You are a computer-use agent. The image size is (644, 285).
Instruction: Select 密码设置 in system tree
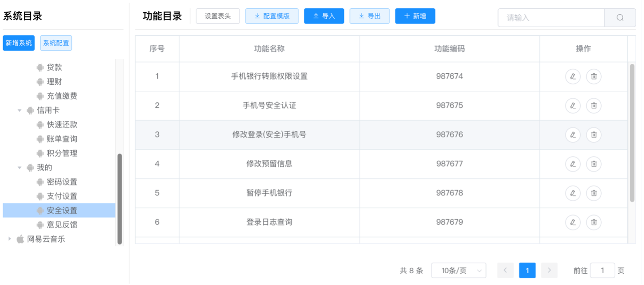point(62,182)
